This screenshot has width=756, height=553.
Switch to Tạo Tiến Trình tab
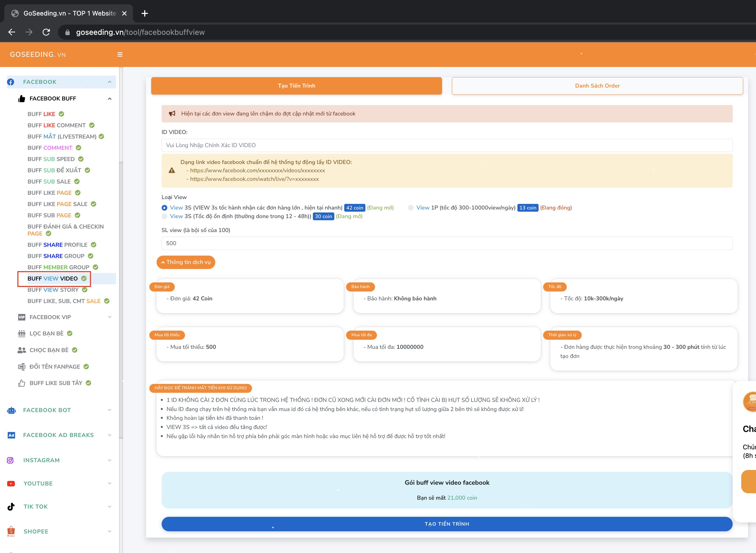coord(297,86)
